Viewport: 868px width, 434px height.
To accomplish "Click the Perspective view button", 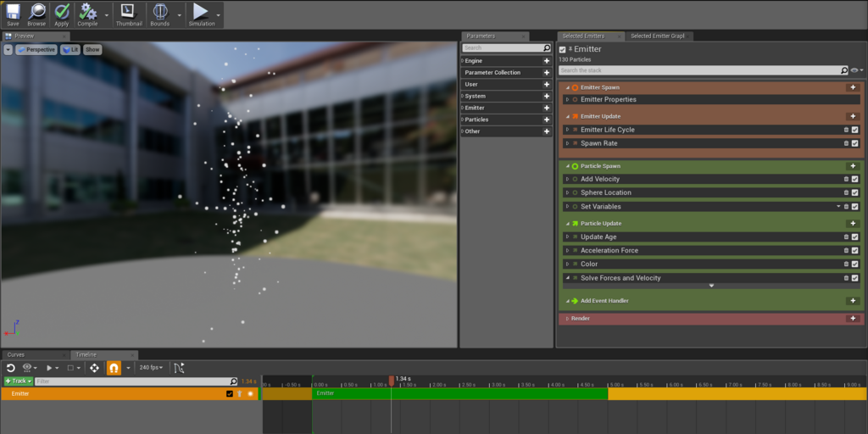I will pos(36,50).
